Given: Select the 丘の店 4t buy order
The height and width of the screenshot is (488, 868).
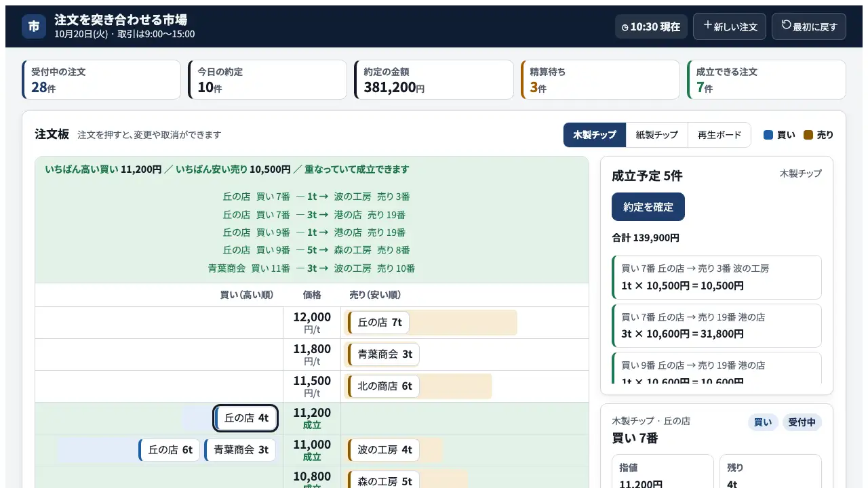Looking at the screenshot, I should [245, 418].
